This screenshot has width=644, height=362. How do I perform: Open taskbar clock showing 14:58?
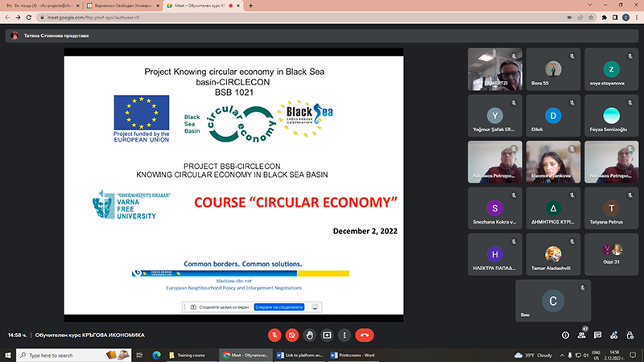tap(614, 356)
